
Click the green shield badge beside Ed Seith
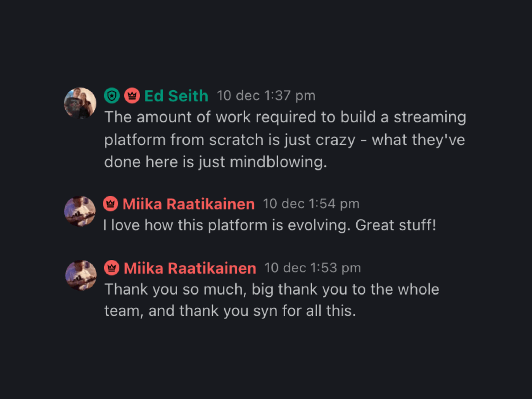coord(112,96)
